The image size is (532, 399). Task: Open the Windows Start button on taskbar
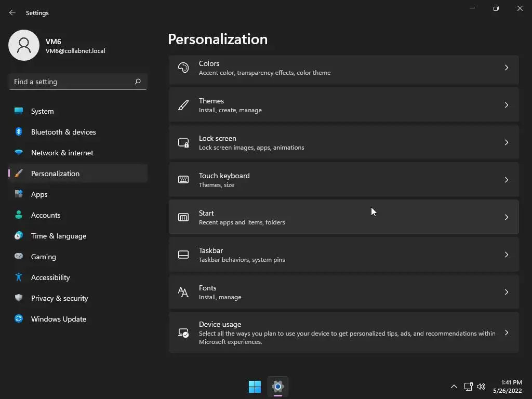(255, 387)
